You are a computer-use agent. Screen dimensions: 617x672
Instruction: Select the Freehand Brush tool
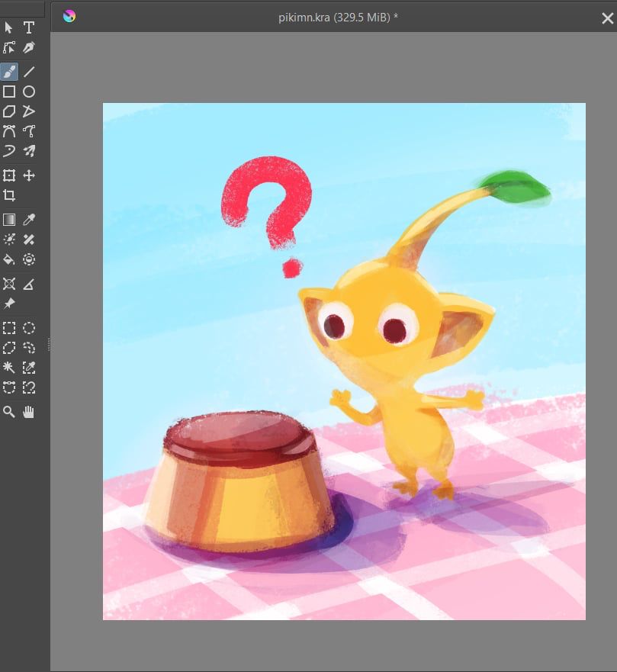pos(9,72)
